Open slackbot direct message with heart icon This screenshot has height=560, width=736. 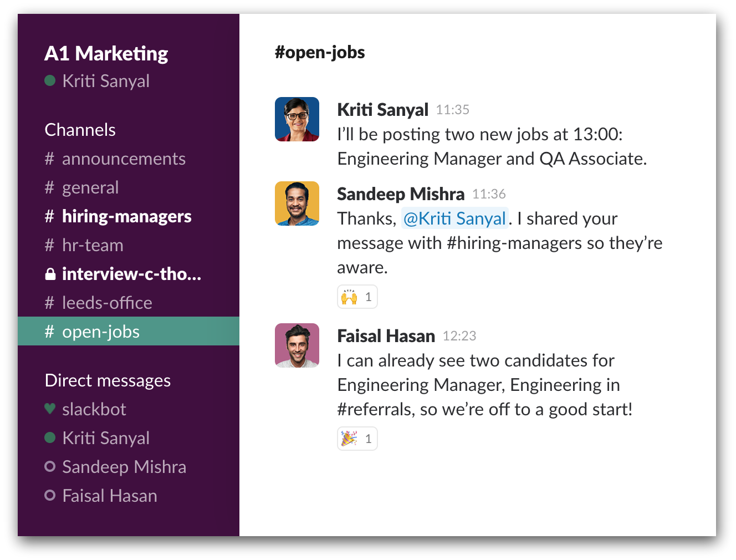tap(94, 409)
